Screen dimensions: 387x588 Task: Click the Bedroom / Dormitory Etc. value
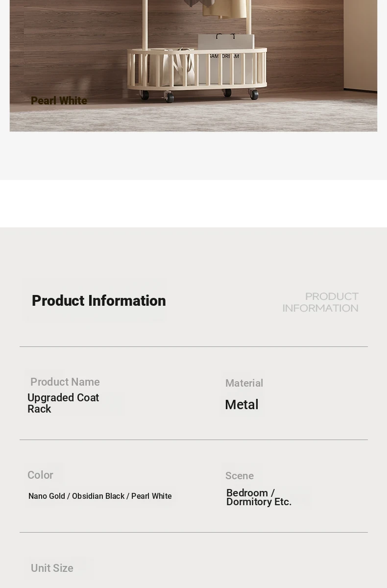(x=259, y=497)
